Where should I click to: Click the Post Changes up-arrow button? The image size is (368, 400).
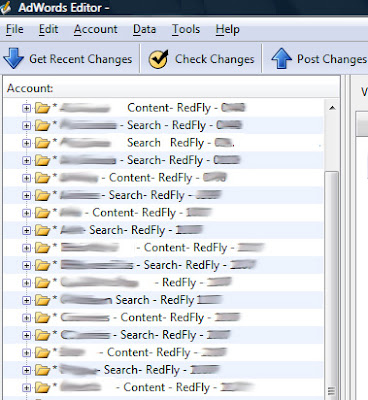coord(319,59)
